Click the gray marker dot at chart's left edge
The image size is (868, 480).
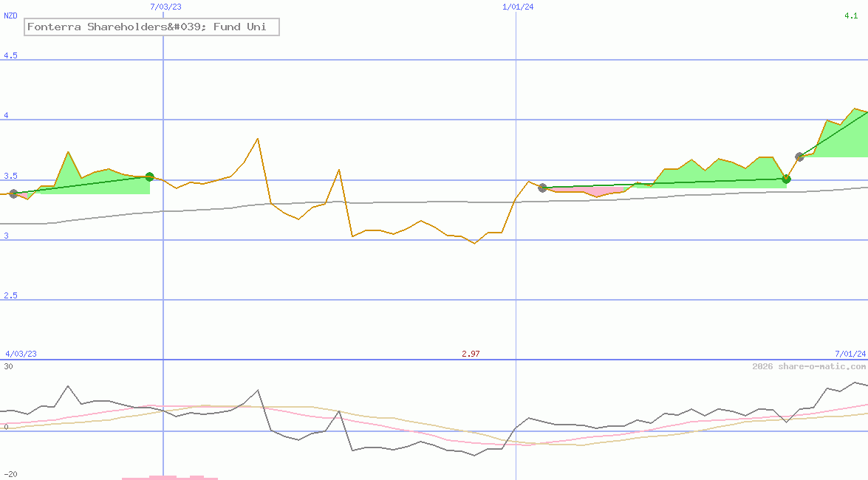point(13,193)
